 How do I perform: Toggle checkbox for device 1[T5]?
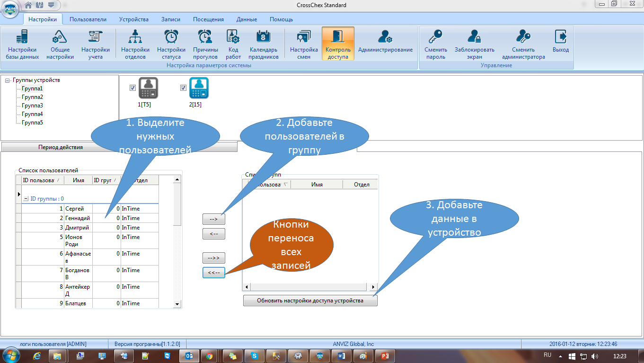[x=132, y=88]
